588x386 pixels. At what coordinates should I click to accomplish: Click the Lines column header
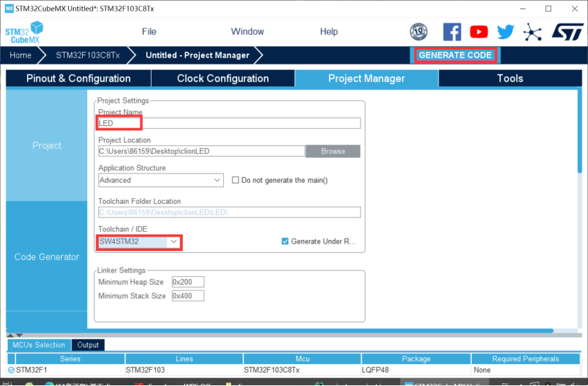(184, 358)
